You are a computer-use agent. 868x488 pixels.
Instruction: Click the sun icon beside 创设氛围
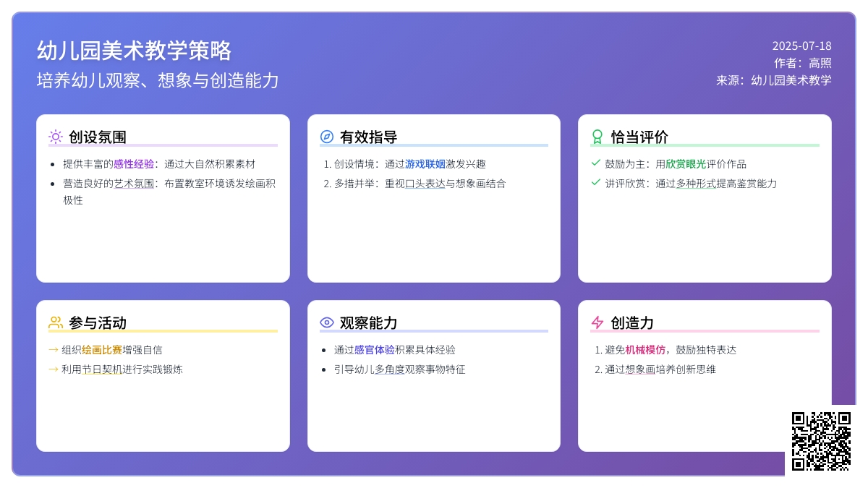point(56,137)
